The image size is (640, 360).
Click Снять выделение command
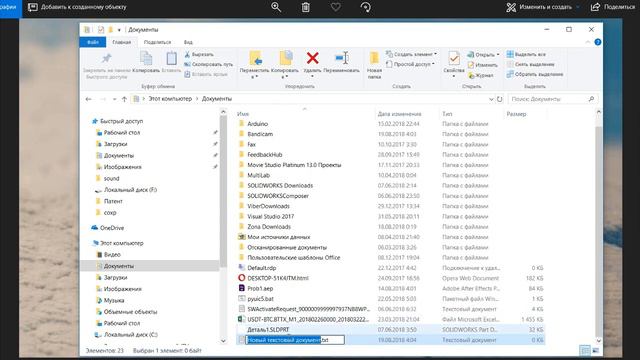coord(531,64)
